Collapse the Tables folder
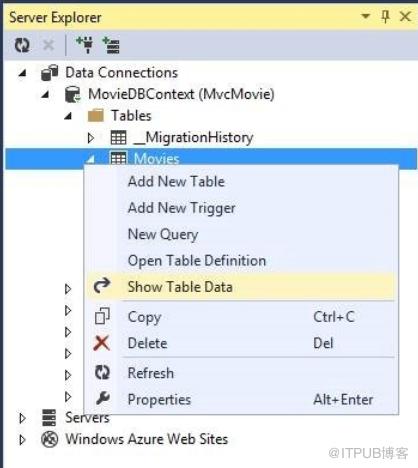 coord(68,116)
